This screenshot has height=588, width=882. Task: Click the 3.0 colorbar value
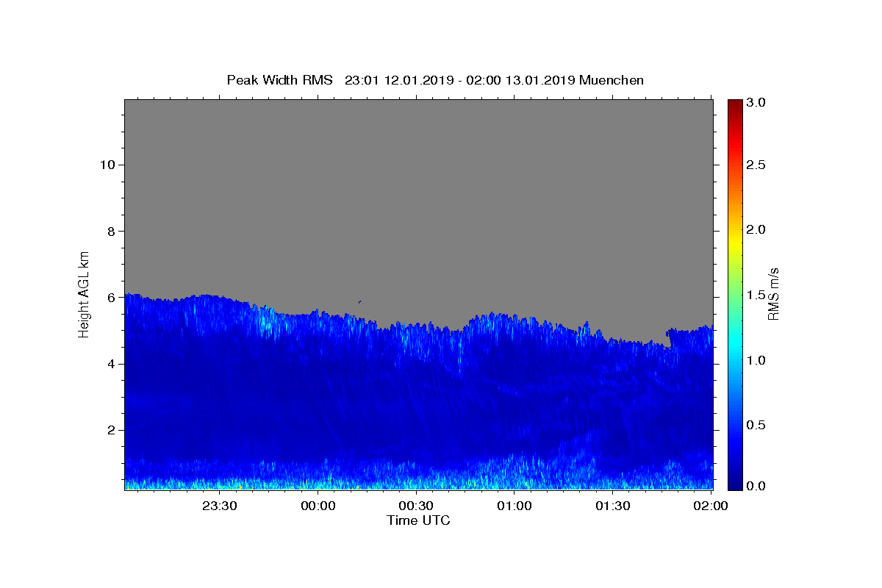click(756, 102)
